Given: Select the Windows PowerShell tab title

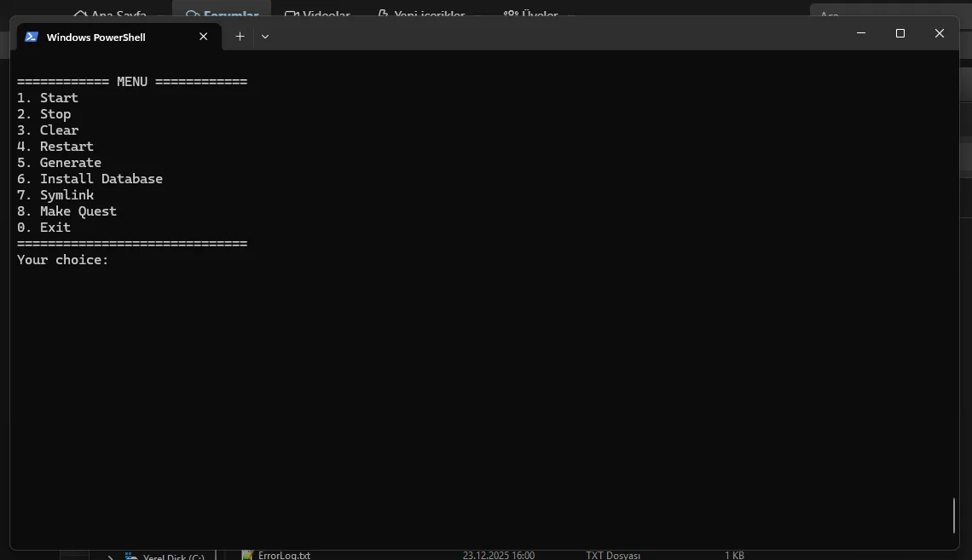Looking at the screenshot, I should [95, 38].
